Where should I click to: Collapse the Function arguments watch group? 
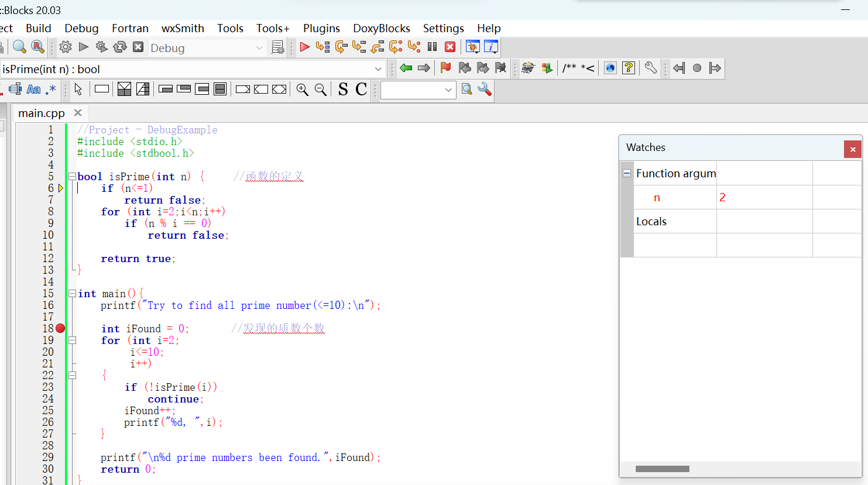[627, 173]
